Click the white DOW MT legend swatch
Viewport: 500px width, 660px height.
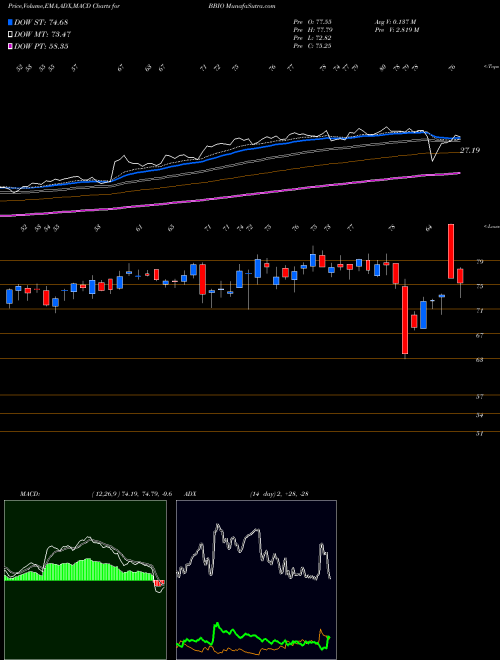click(11, 35)
